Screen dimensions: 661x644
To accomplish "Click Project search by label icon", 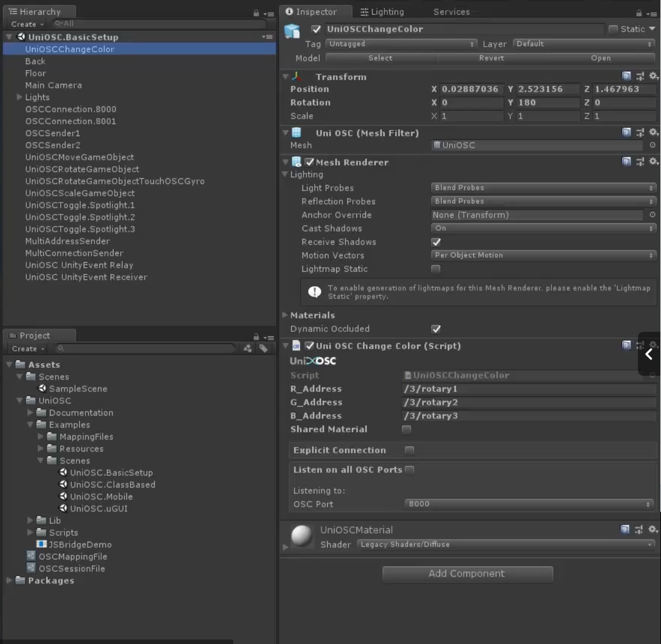I will pyautogui.click(x=264, y=348).
